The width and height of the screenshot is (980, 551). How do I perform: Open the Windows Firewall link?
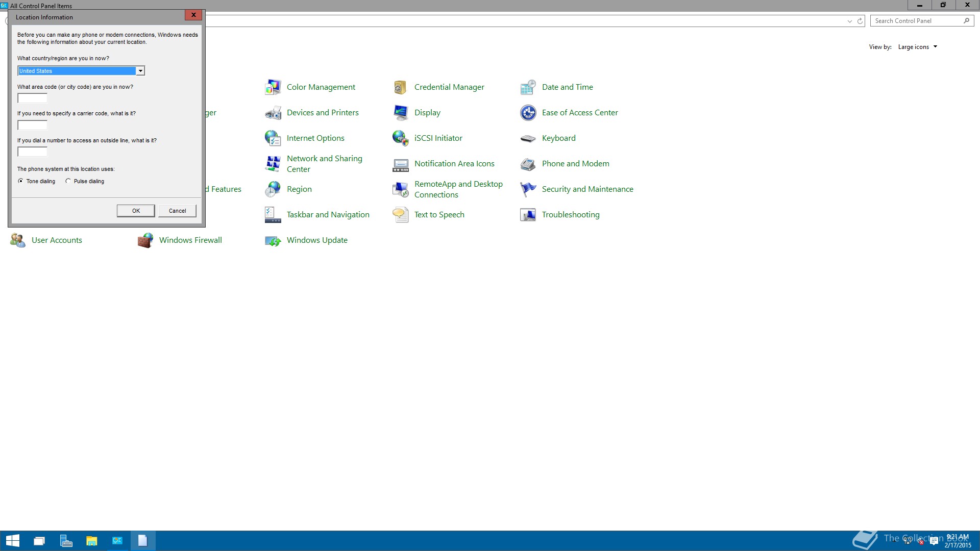pyautogui.click(x=190, y=240)
